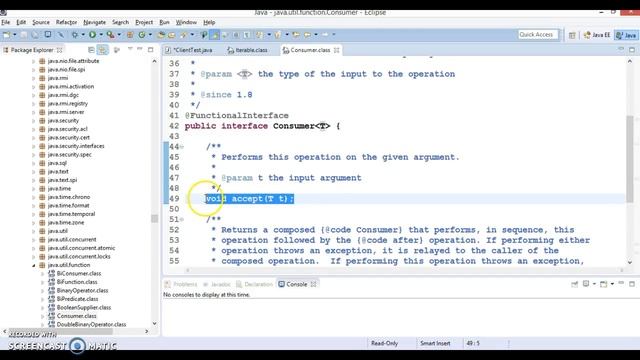Click the green Run button in toolbar

[x=93, y=35]
